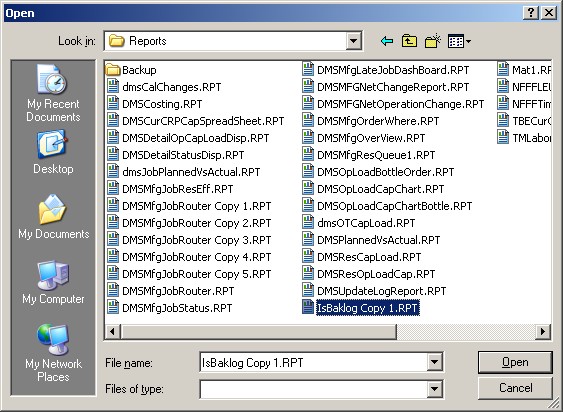Viewport: 563px width, 412px height.
Task: Click the horizontal scrollbar right arrow
Action: (543, 331)
